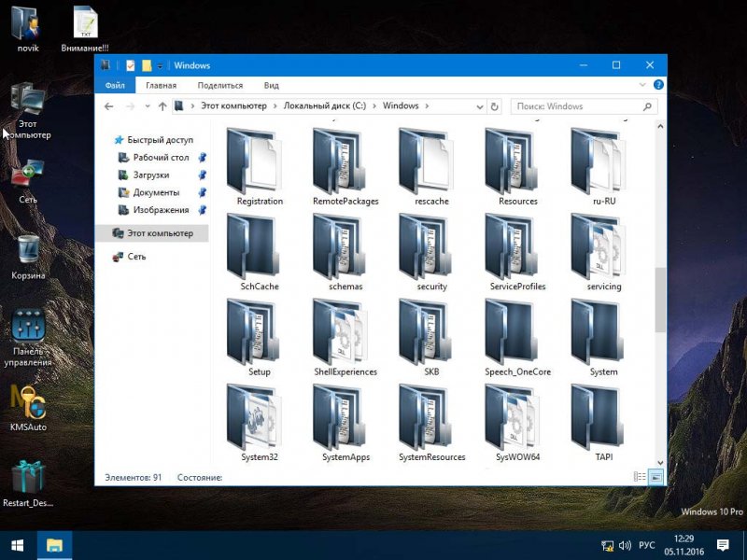This screenshot has width=747, height=560.
Task: Go back with the left arrow
Action: pos(109,106)
